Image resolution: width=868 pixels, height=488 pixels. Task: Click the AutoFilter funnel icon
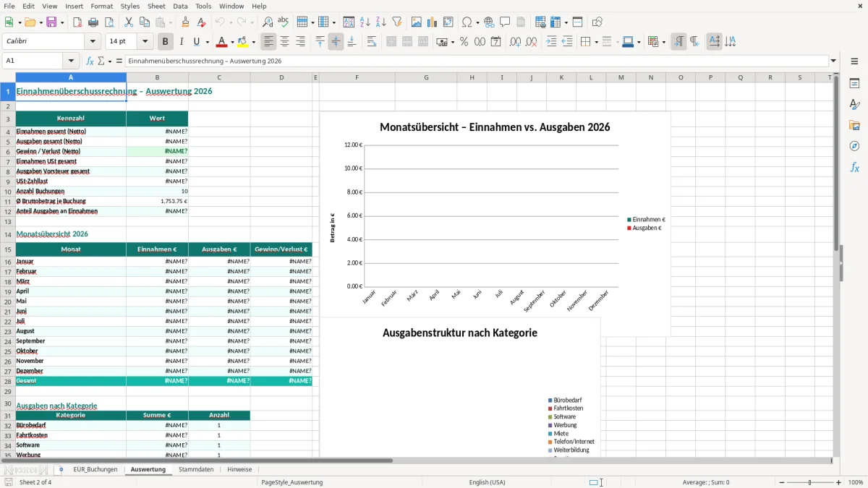pos(397,22)
